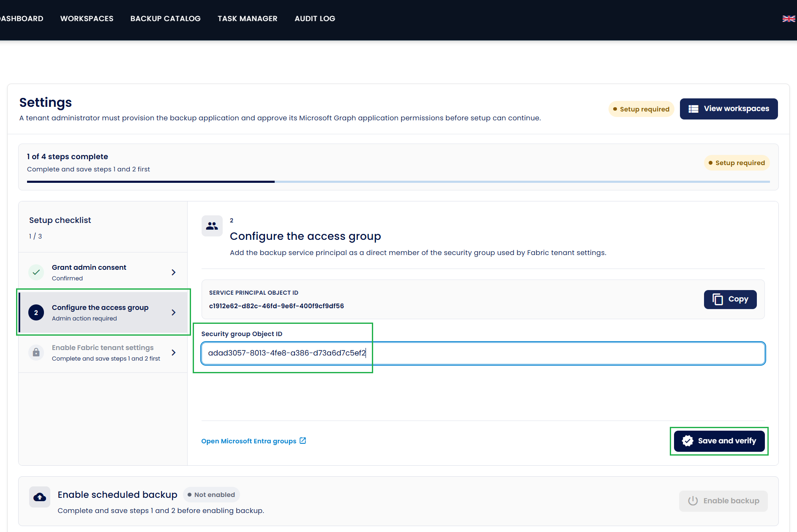Screen dimensions: 797x532
Task: Click the disabled Enable backup button
Action: [x=723, y=501]
